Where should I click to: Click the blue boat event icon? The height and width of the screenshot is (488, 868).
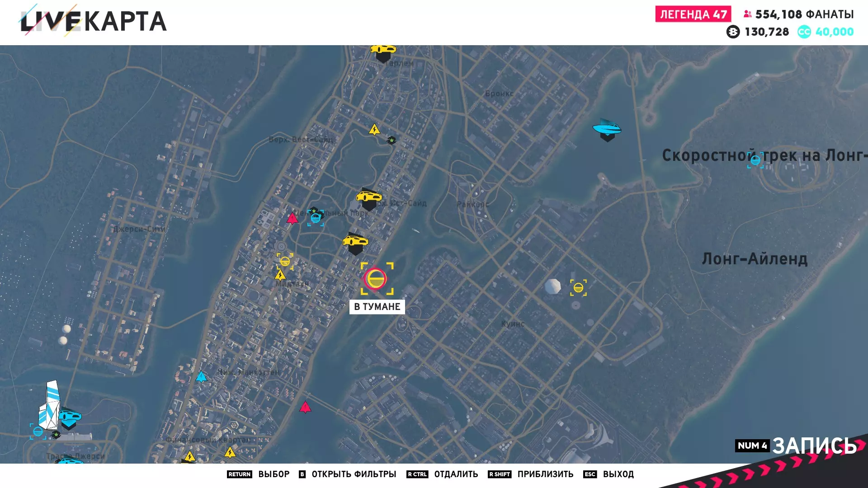coord(607,129)
